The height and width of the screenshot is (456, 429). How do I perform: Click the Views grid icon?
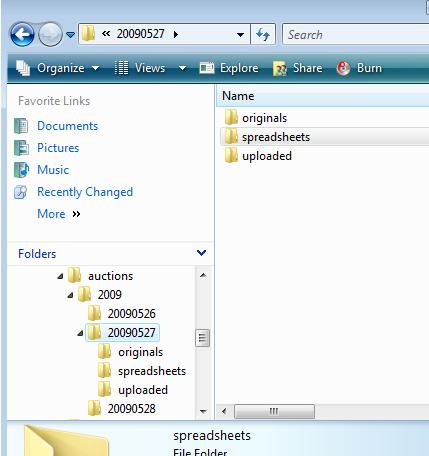point(121,68)
